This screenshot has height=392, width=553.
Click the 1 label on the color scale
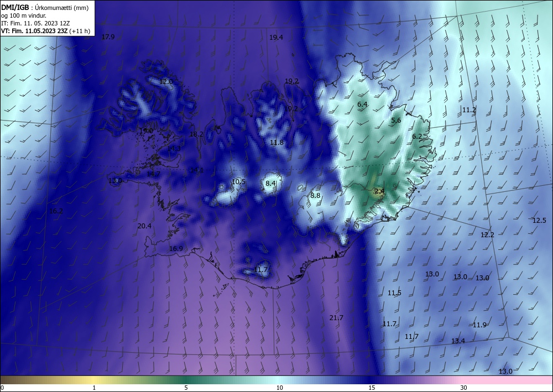(94, 388)
